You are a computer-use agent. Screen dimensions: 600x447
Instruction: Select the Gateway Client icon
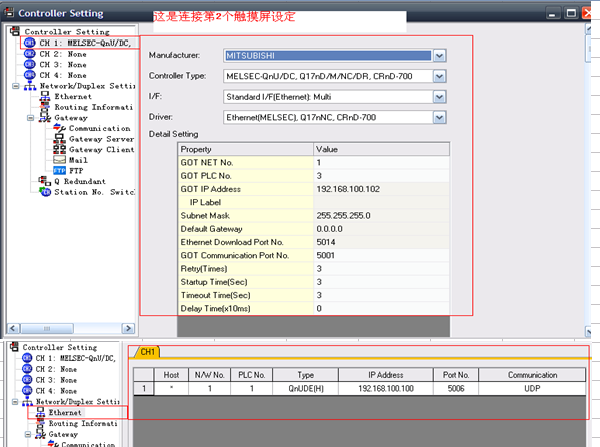[x=59, y=149]
